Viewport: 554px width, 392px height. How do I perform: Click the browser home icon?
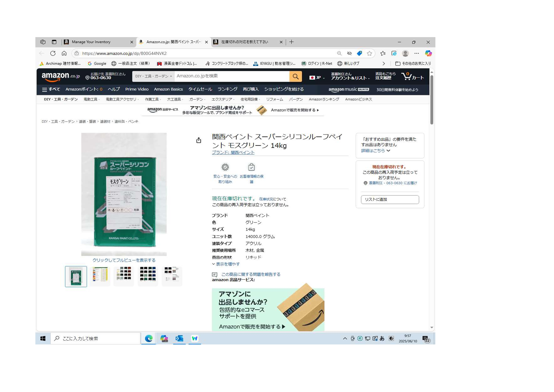click(x=64, y=53)
